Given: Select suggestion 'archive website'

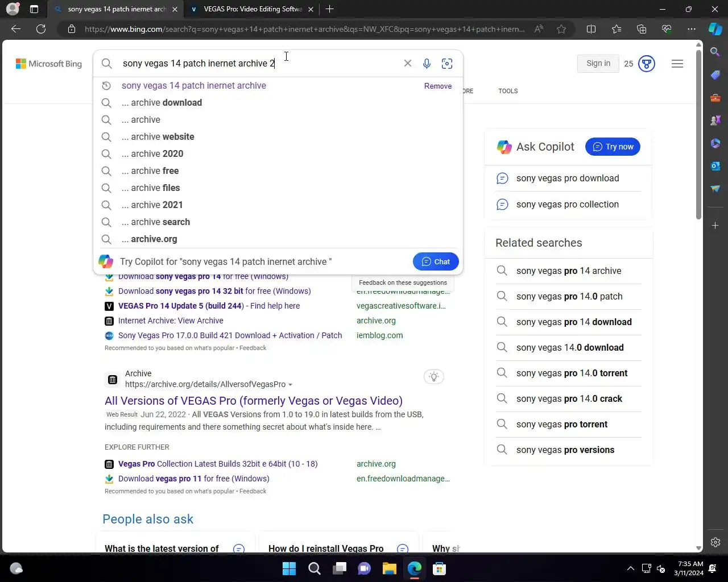Looking at the screenshot, I should (278, 137).
